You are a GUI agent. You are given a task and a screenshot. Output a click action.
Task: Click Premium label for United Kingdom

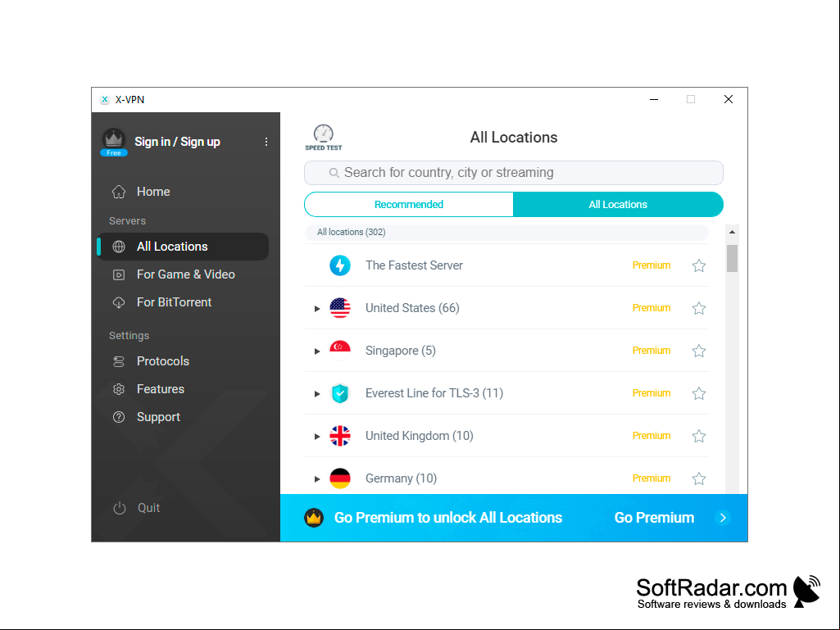[652, 436]
